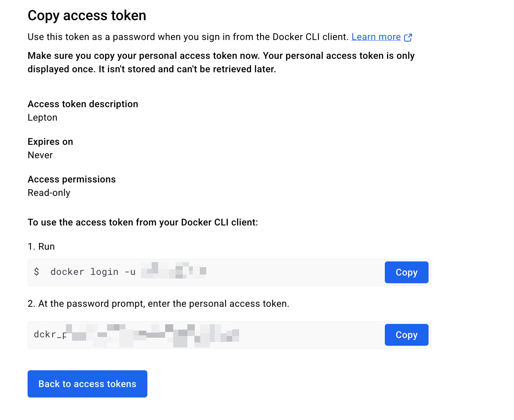Click the Docker CLI client usage heading
This screenshot has width=514, height=420.
tap(143, 222)
